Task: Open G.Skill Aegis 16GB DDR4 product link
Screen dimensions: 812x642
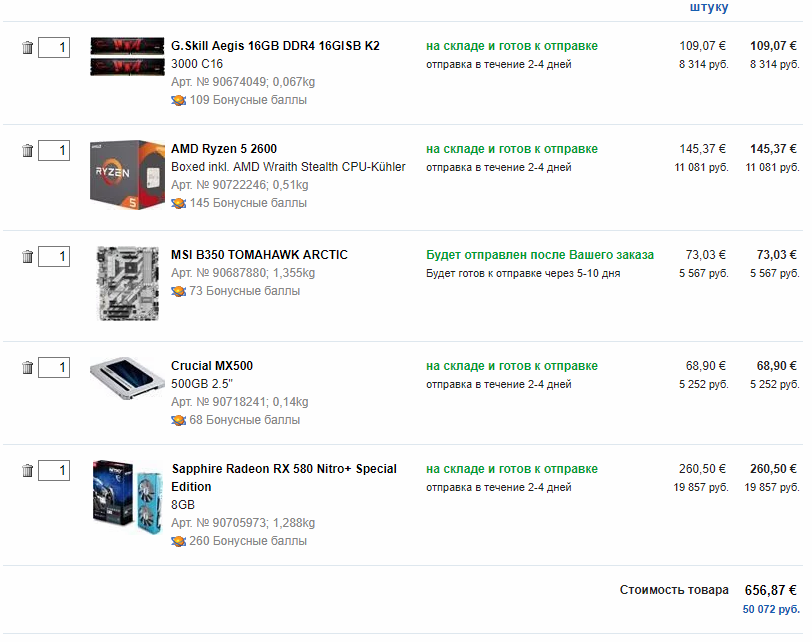Action: click(x=275, y=46)
